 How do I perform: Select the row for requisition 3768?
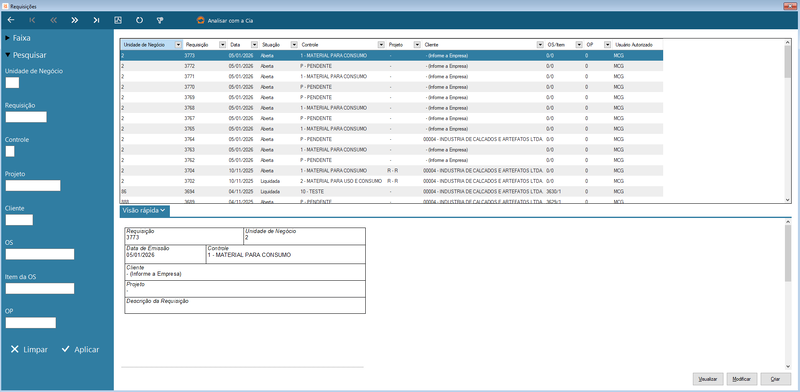pos(392,108)
